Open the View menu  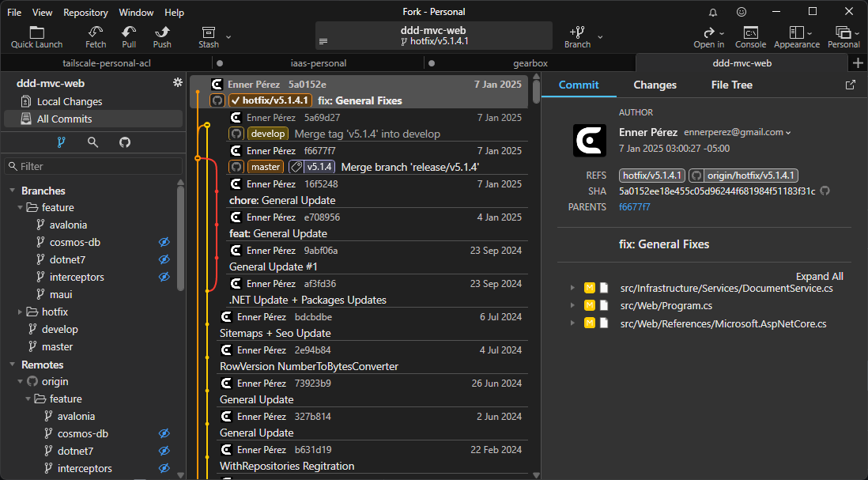pos(42,12)
